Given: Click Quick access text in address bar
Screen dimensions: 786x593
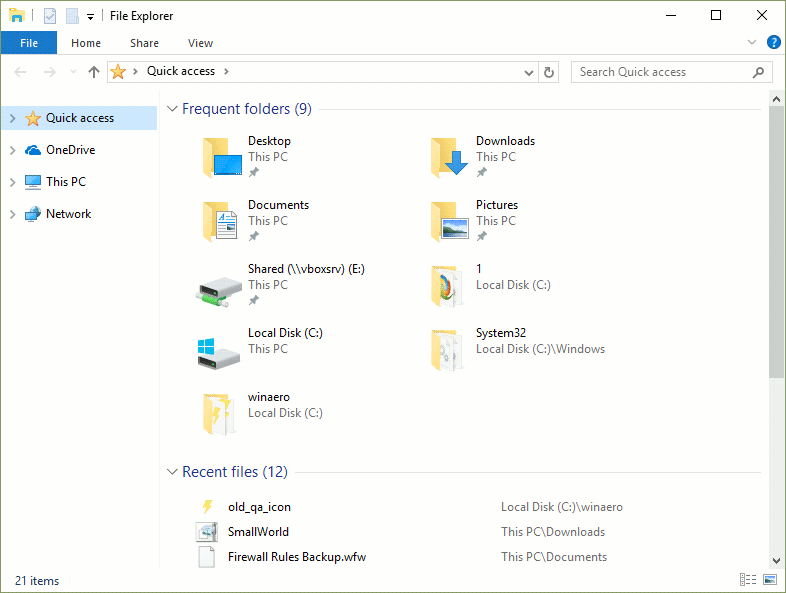Looking at the screenshot, I should [181, 71].
